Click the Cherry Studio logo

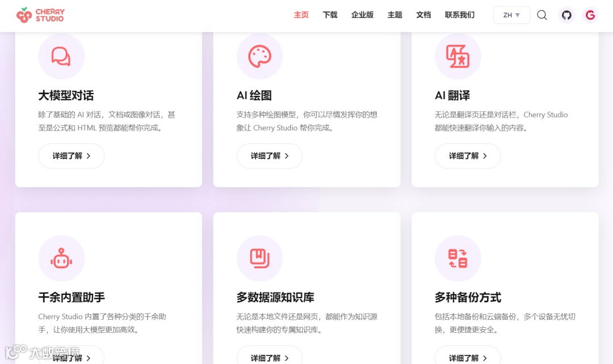coord(40,15)
